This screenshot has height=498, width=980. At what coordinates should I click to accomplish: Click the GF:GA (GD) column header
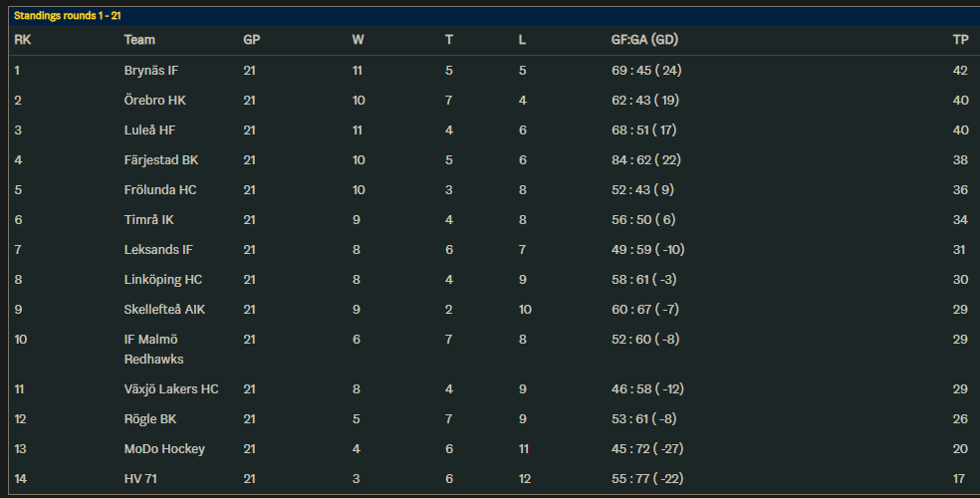click(x=644, y=40)
